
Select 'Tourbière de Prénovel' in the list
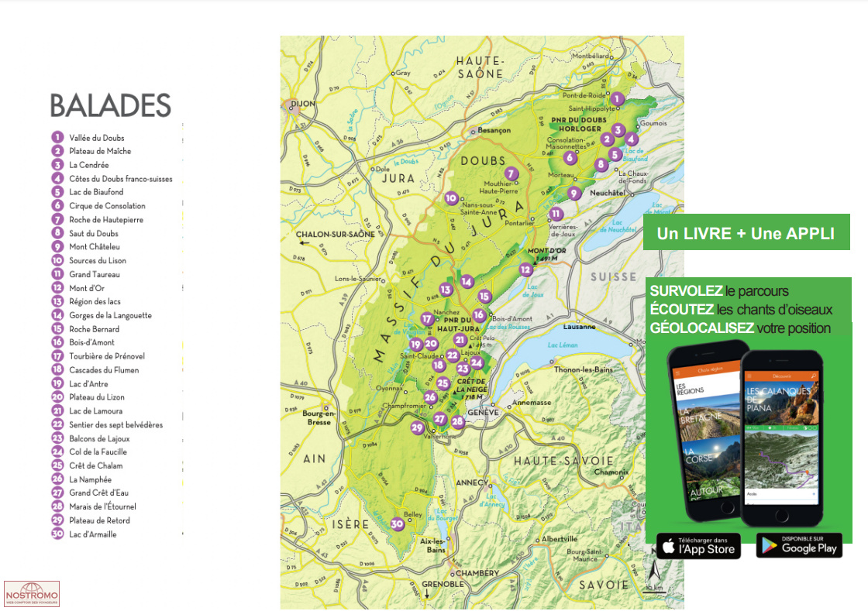(x=107, y=356)
